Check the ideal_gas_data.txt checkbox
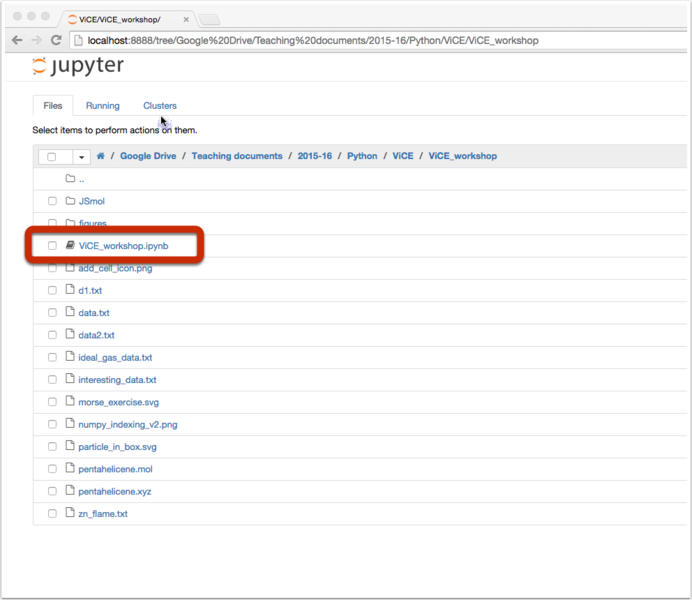This screenshot has height=600, width=692. tap(52, 357)
